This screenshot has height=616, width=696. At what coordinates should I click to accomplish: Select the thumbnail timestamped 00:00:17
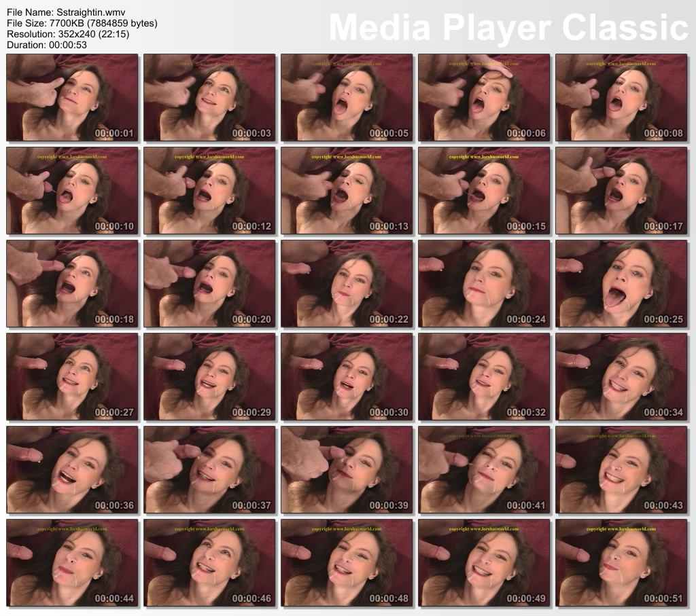[x=621, y=190]
